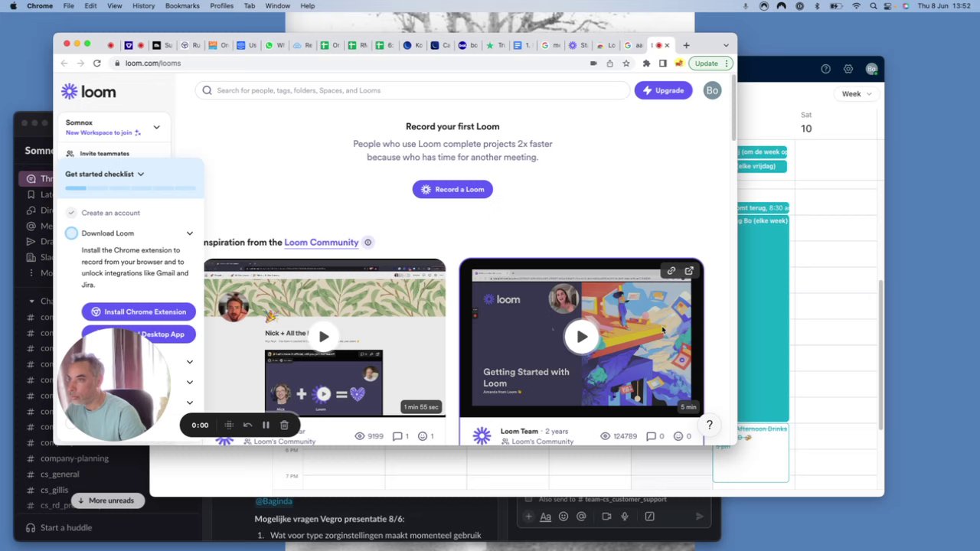The image size is (980, 551).
Task: Click the drag-handle grid on the recording bar
Action: click(x=229, y=425)
